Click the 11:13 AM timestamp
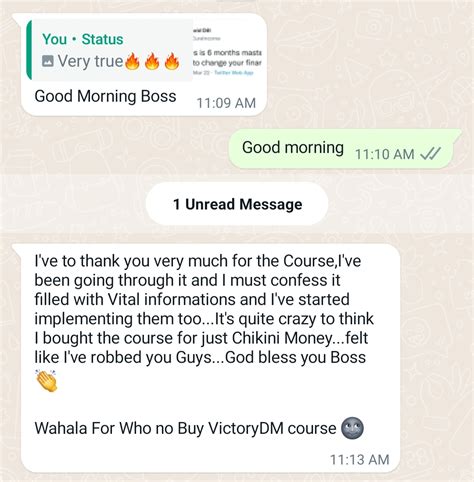This screenshot has height=482, width=474. tap(359, 460)
